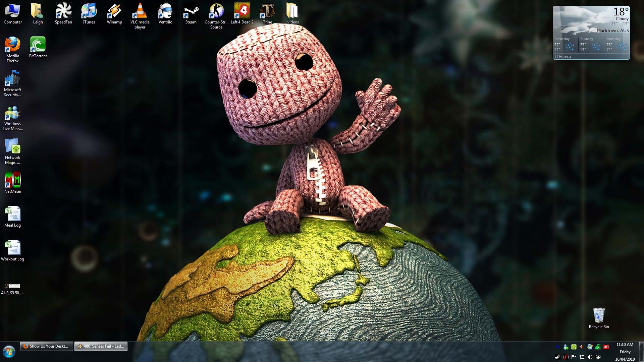Select the Workout Log spreadsheet file
Image resolution: width=644 pixels, height=362 pixels.
13,250
